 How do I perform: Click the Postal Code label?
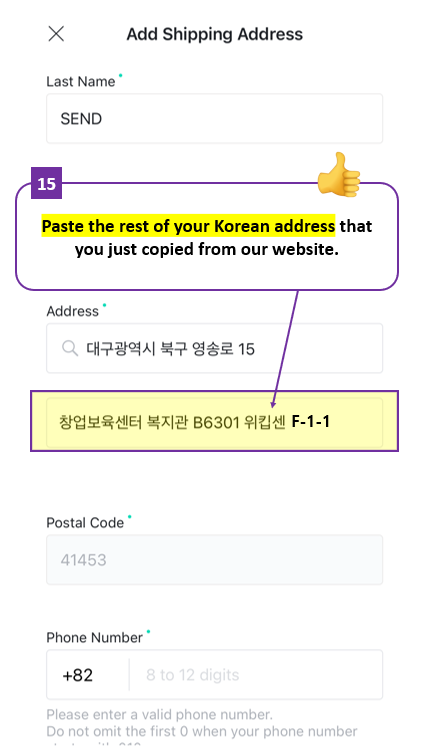[85, 522]
